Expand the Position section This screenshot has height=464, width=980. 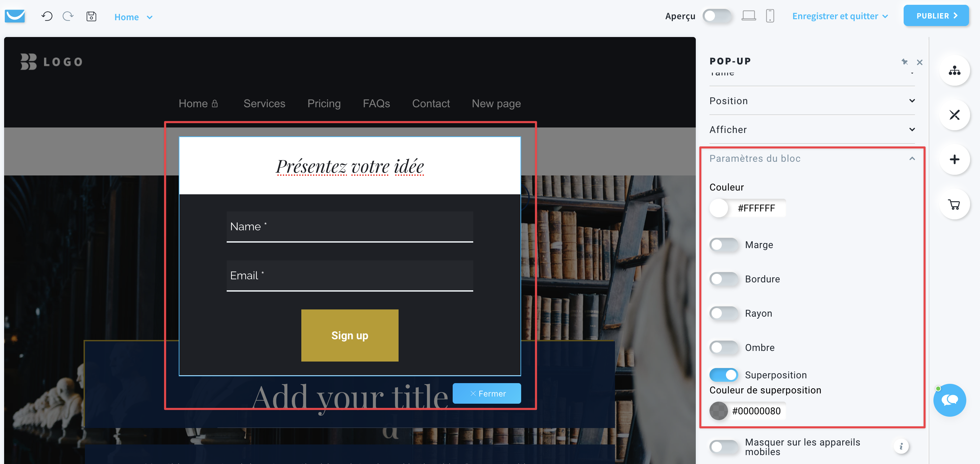pyautogui.click(x=912, y=100)
